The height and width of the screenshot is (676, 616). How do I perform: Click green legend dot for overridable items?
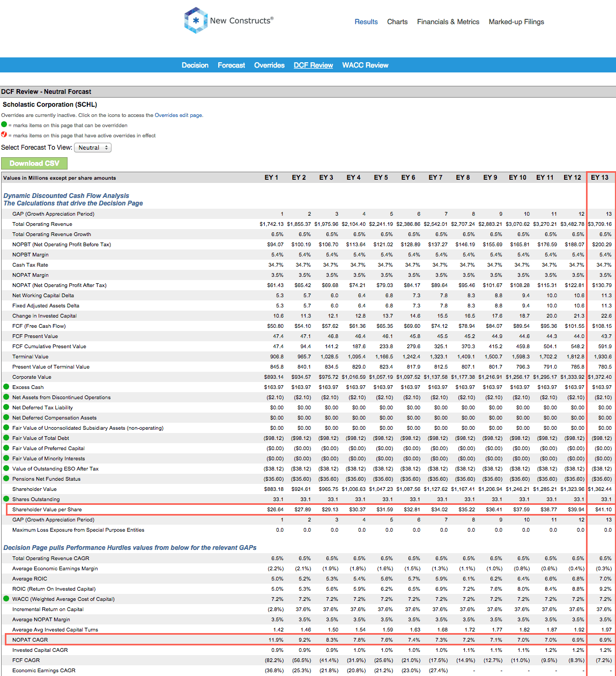coord(4,124)
